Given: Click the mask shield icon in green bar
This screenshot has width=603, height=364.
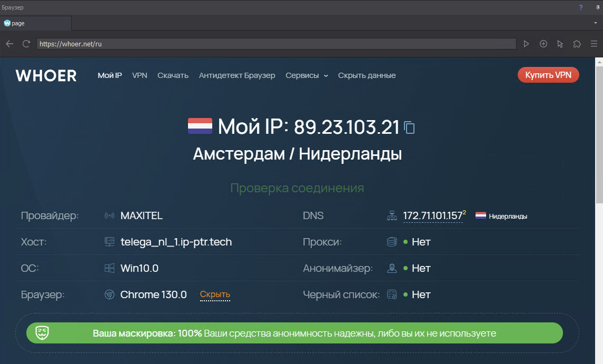Looking at the screenshot, I should tap(42, 333).
